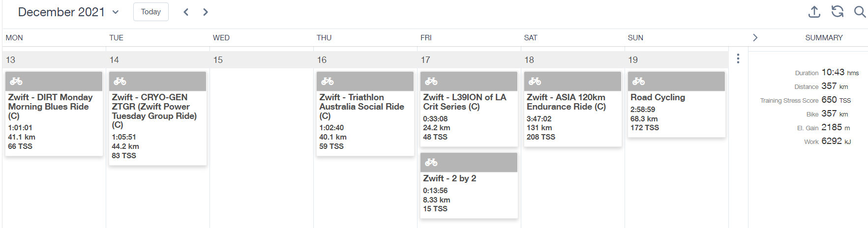Go to next week arrow
868x228 pixels.
206,12
